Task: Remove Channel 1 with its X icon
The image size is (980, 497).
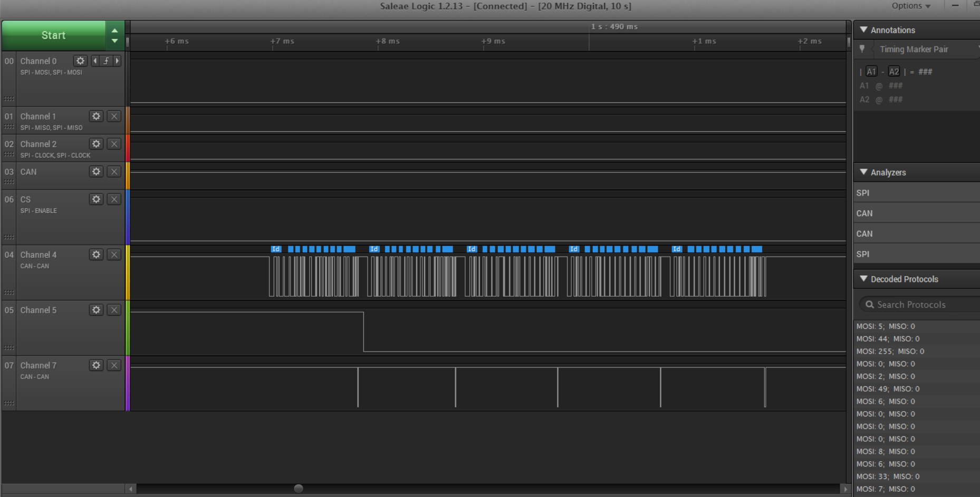Action: (114, 116)
